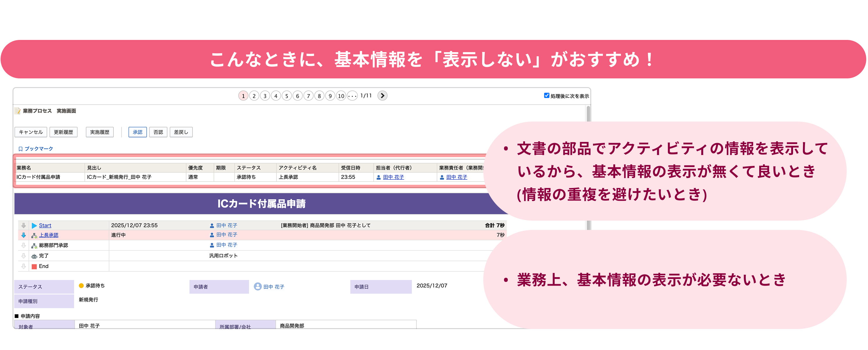Viewport: 868px width, 350px height.
Task: Click the 業務プロセス document icon
Action: click(17, 111)
